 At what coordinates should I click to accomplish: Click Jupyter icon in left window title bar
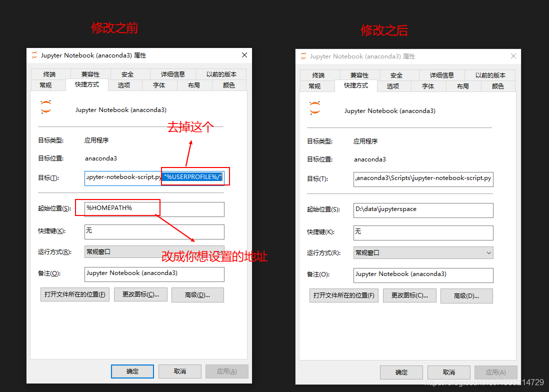pos(34,55)
